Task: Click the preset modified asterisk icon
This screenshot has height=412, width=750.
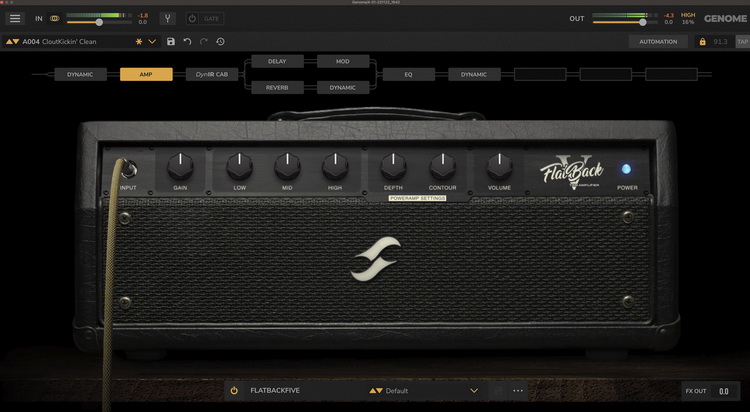Action: [139, 42]
